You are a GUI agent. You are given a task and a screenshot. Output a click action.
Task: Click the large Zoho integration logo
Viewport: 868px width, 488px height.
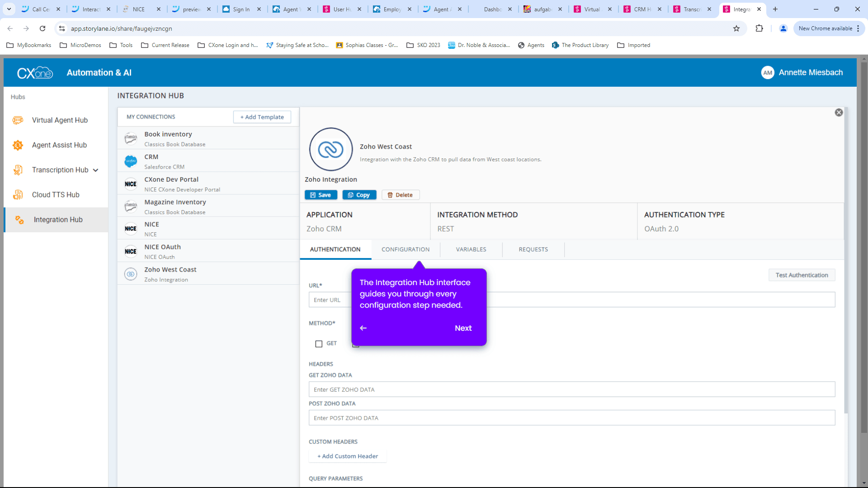(x=331, y=149)
